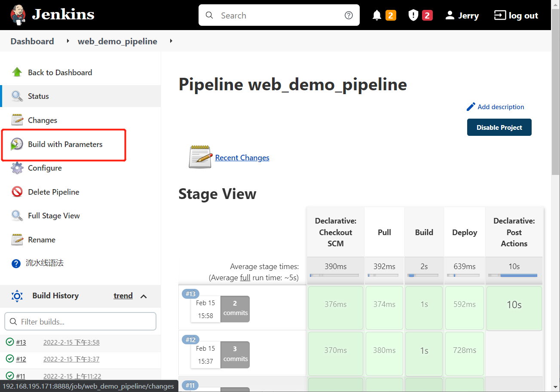Click the log out arrow icon

coord(500,15)
